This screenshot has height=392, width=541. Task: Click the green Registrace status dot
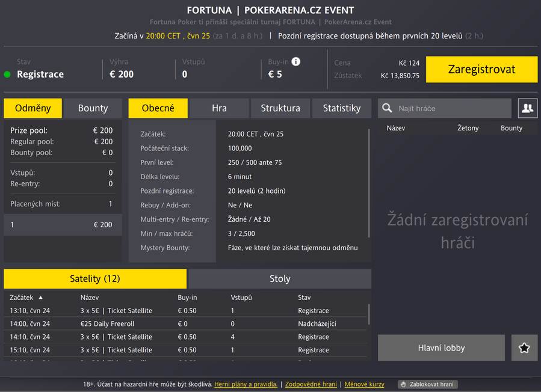[7, 74]
